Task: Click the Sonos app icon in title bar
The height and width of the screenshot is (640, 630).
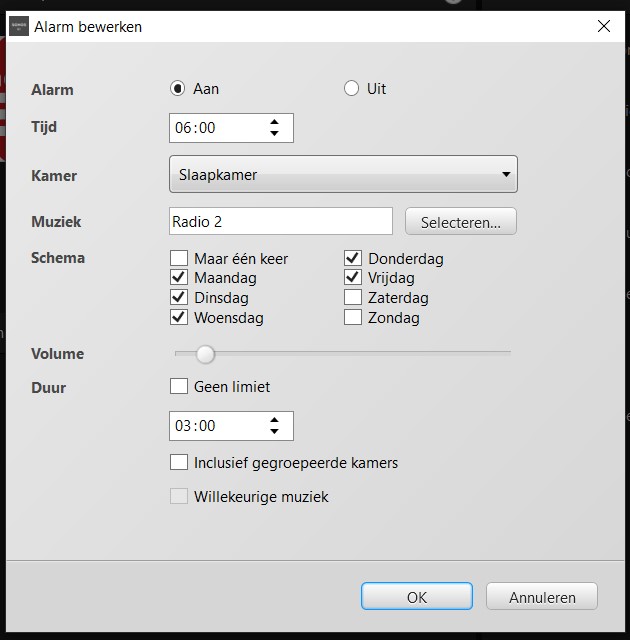Action: [x=19, y=27]
